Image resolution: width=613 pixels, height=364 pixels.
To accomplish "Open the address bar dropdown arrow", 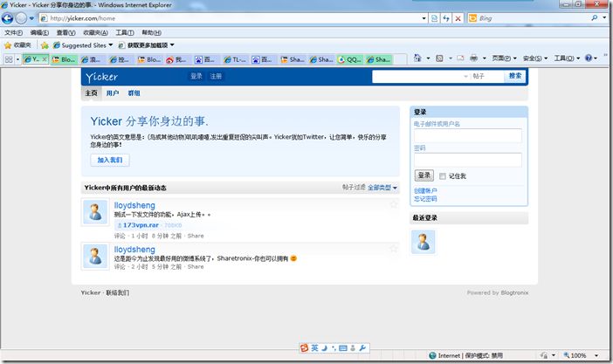I will [x=424, y=18].
